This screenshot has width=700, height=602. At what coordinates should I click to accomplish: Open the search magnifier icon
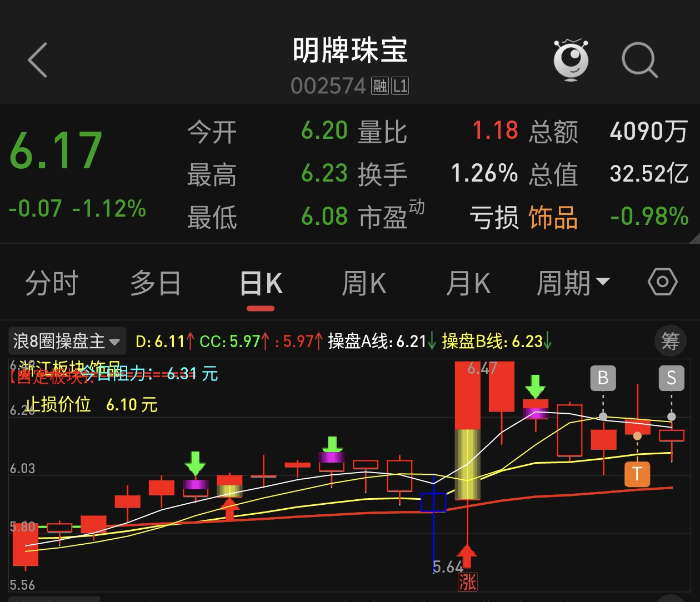tap(639, 60)
